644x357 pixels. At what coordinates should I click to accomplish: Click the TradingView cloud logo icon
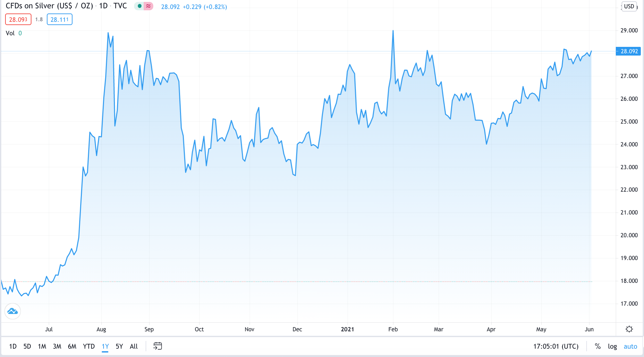13,311
